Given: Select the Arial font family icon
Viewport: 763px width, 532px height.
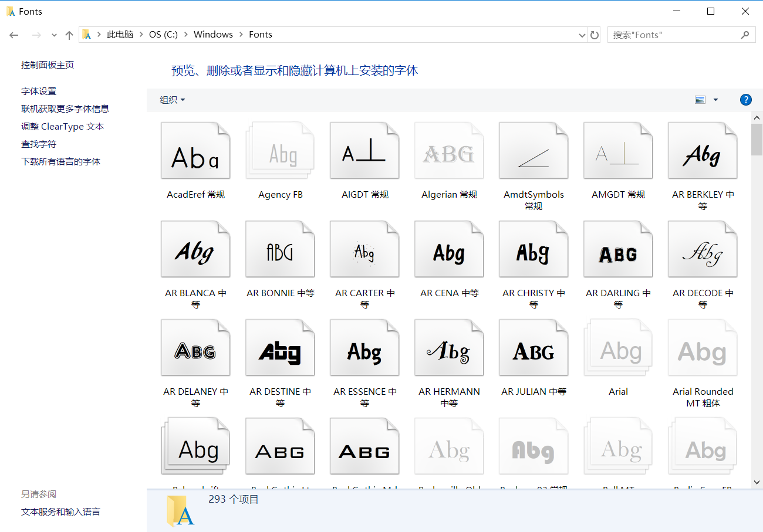Looking at the screenshot, I should coord(618,348).
